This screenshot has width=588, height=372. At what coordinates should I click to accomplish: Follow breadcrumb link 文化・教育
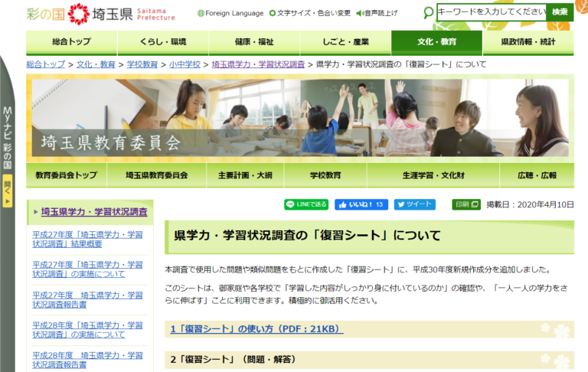click(96, 64)
